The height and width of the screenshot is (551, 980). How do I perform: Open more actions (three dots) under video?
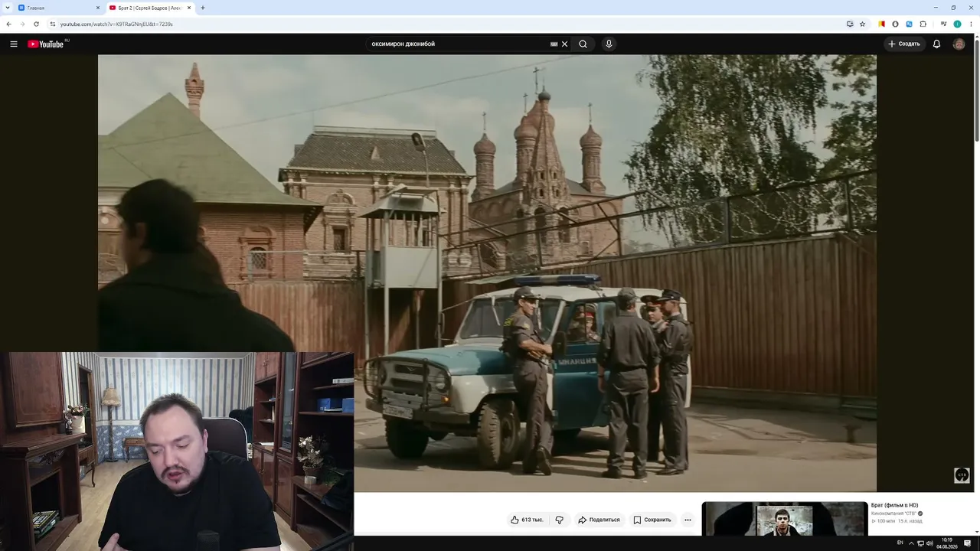point(688,520)
